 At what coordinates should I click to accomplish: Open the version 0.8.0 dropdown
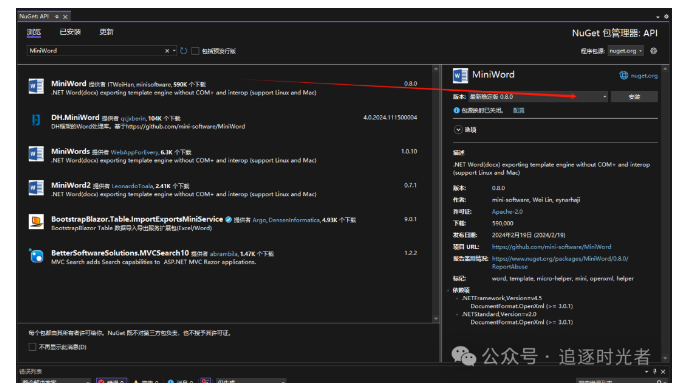tap(605, 97)
